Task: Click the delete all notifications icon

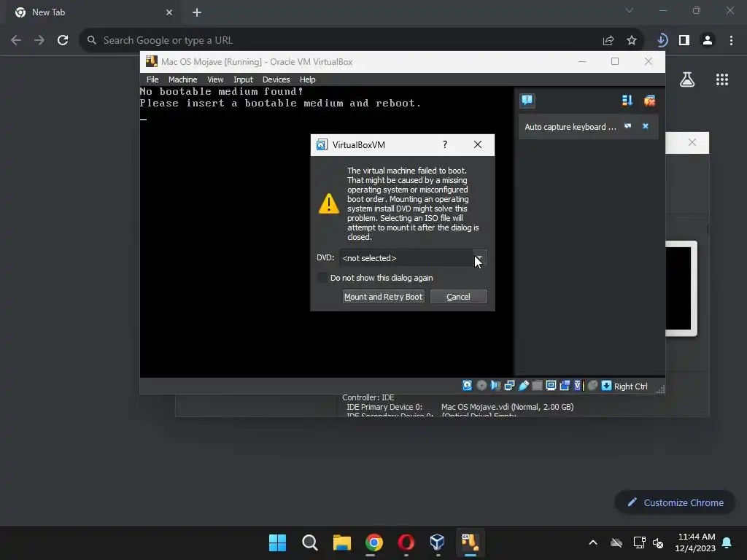Action: tap(649, 101)
